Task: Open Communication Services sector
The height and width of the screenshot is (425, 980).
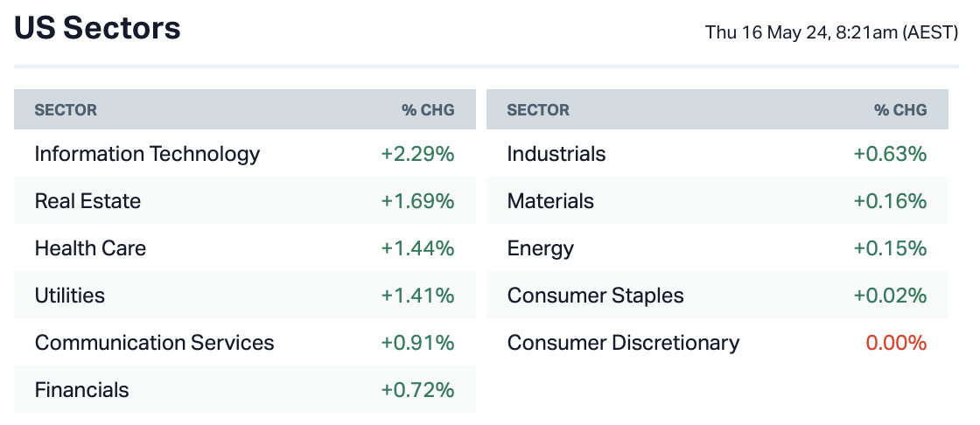Action: 154,343
